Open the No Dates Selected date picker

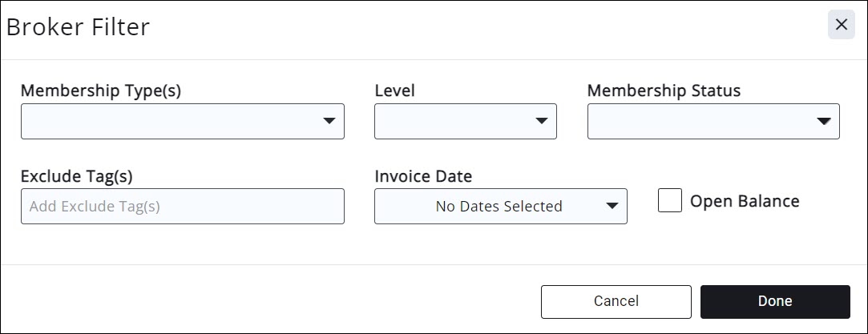[x=499, y=206]
